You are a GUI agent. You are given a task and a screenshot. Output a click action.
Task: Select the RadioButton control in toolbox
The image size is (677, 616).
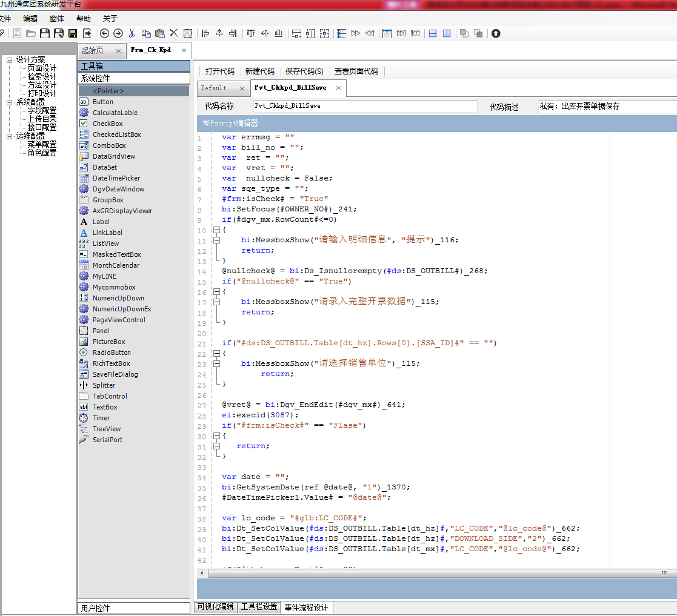point(112,353)
